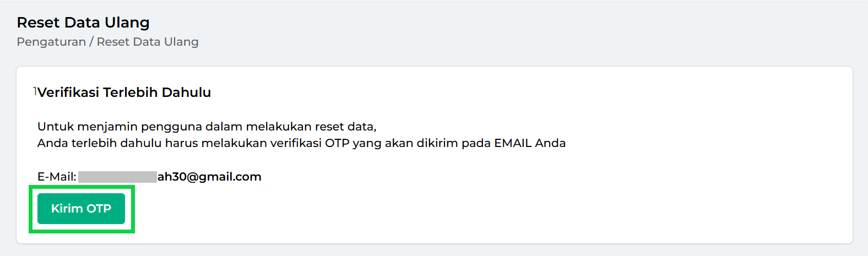Click the word OTP in the description sentence

[337, 143]
